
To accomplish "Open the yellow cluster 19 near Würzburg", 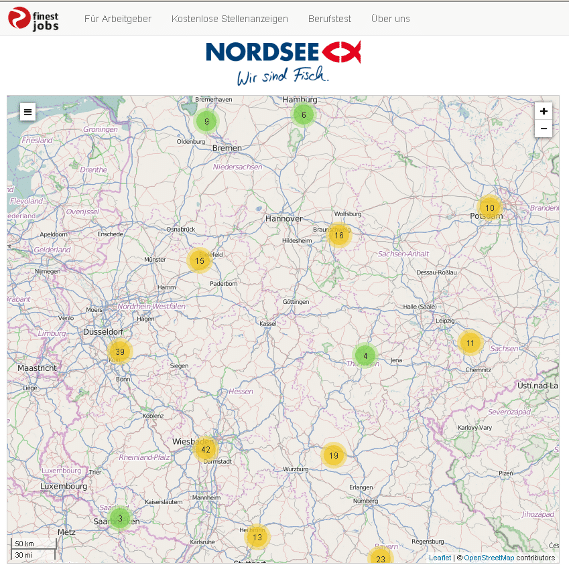I will point(333,455).
